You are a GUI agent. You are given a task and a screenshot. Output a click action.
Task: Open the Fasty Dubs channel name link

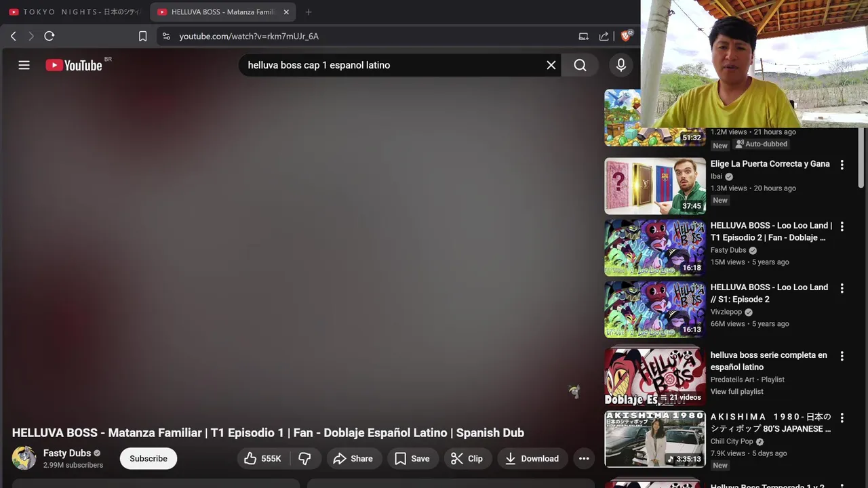pyautogui.click(x=67, y=453)
